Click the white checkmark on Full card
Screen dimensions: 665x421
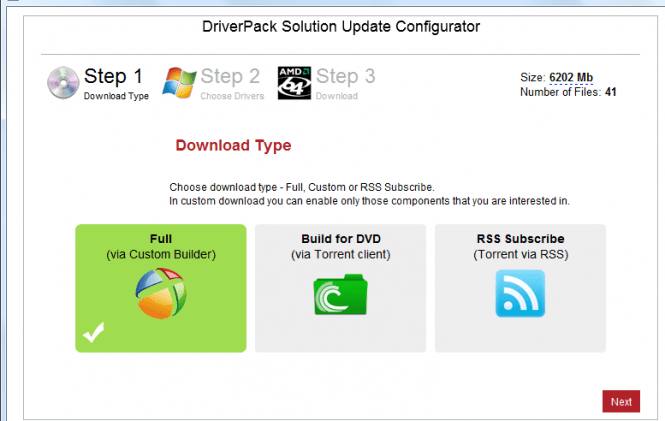(x=94, y=332)
